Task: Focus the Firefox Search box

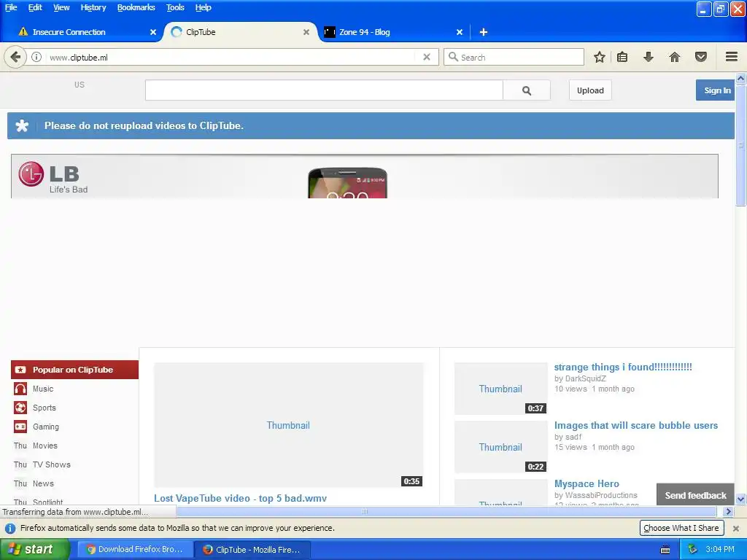Action: [514, 57]
